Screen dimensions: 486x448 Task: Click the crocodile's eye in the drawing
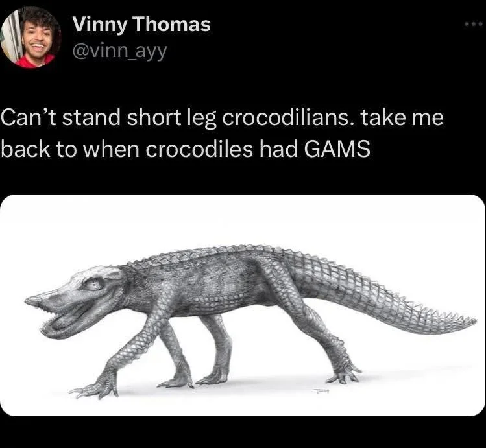point(91,283)
